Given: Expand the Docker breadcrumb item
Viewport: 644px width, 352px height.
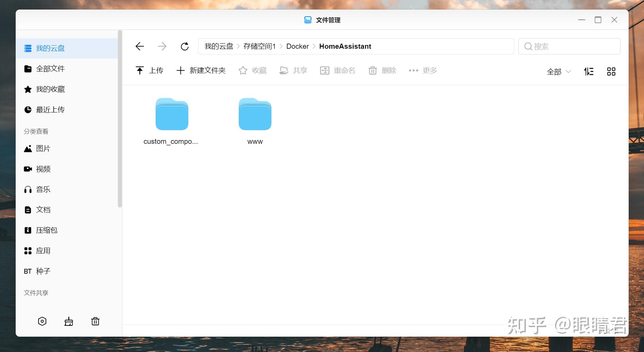Looking at the screenshot, I should (x=297, y=46).
